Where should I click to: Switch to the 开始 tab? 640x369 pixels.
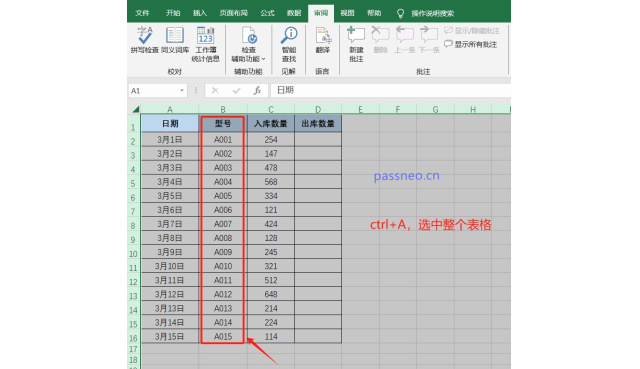(173, 13)
